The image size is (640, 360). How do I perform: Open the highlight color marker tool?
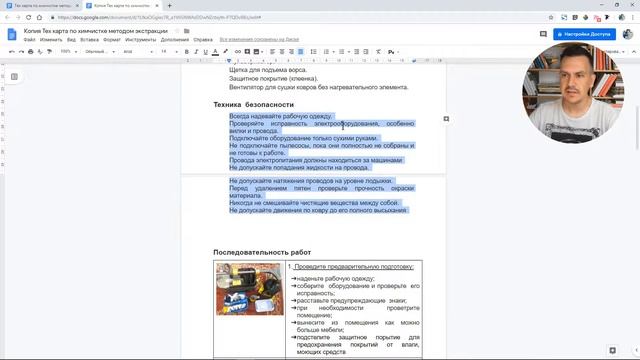[x=225, y=52]
